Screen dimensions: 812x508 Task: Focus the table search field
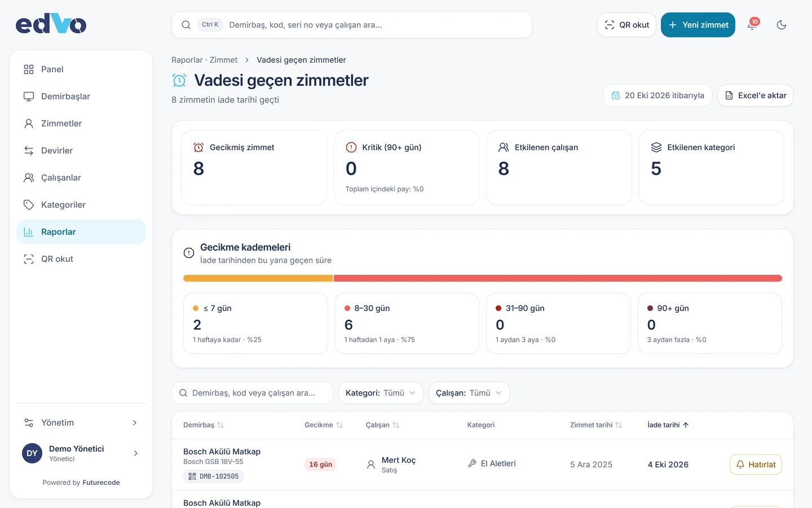pyautogui.click(x=253, y=393)
